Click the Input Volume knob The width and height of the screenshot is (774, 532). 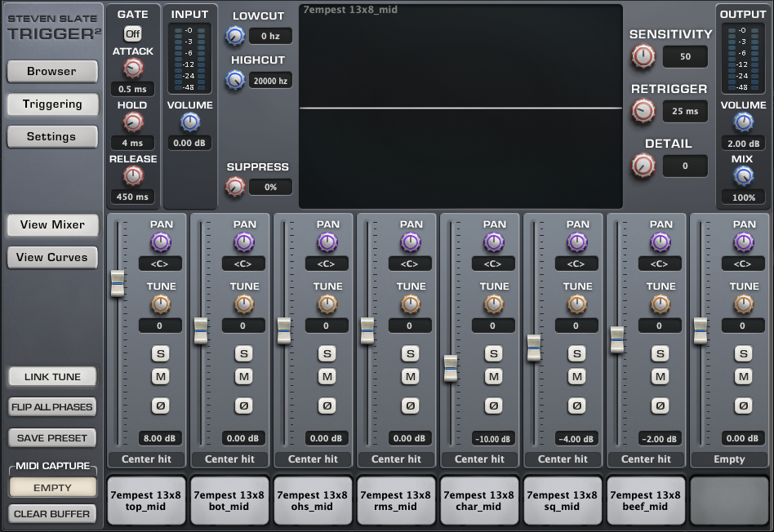190,122
